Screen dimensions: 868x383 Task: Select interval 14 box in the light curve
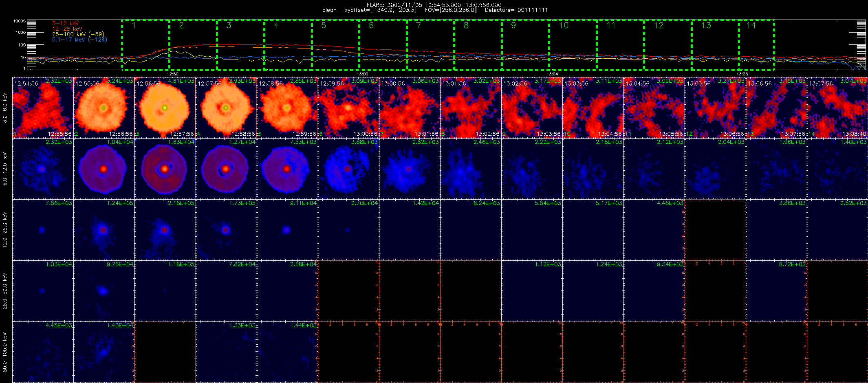pos(756,44)
